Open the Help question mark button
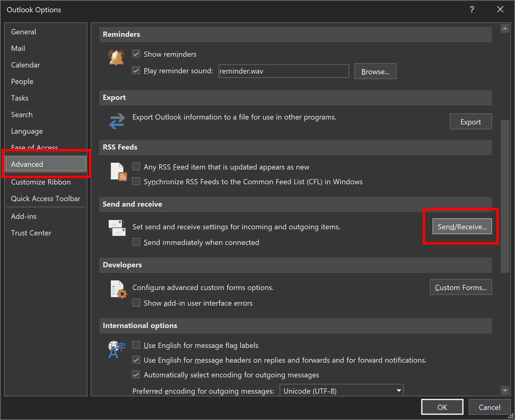 pos(472,10)
